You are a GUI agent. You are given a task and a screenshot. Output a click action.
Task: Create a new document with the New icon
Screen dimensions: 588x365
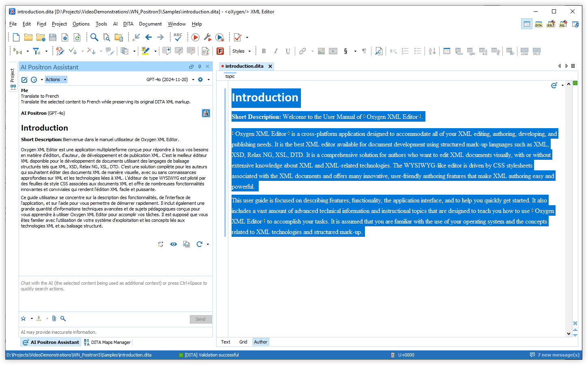[16, 37]
